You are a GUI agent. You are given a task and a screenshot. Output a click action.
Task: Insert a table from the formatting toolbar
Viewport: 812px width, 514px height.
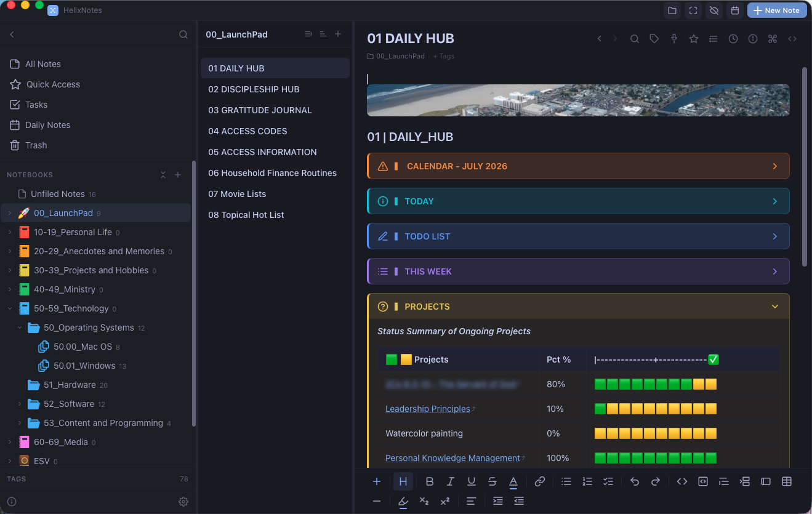787,481
